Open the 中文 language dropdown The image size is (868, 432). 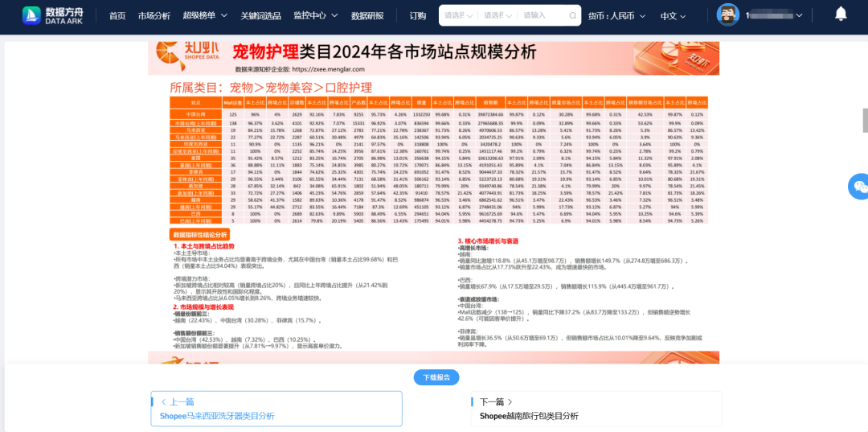pyautogui.click(x=674, y=15)
